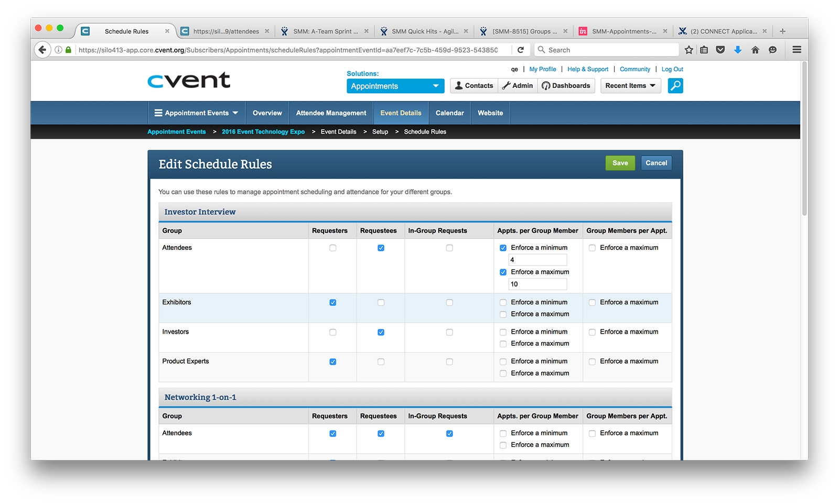Open the Pocket icon in toolbar

tap(720, 50)
